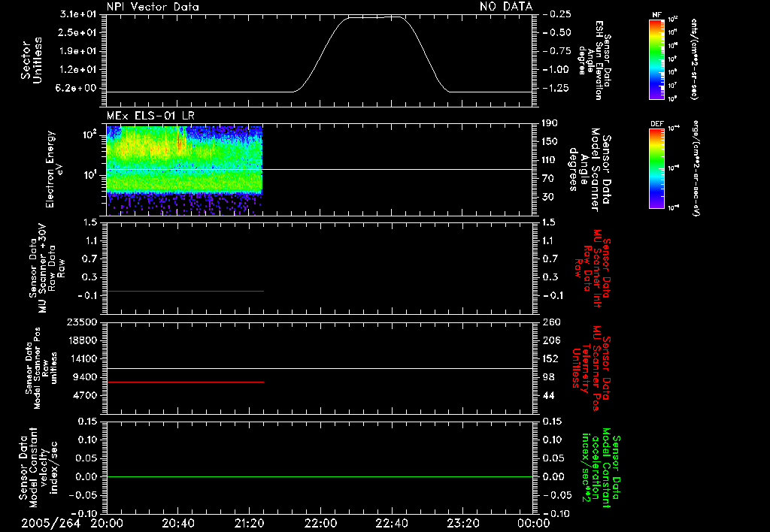Click the '4700' scanner position axis value
The width and height of the screenshot is (770, 532).
pyautogui.click(x=84, y=395)
